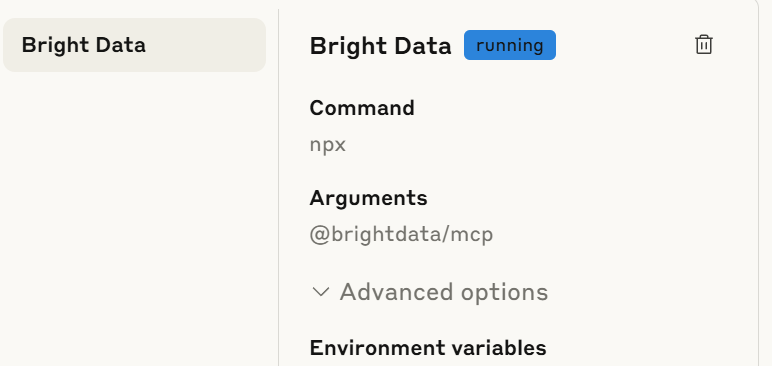Click the blue running status badge
The width and height of the screenshot is (772, 366).
coord(510,45)
